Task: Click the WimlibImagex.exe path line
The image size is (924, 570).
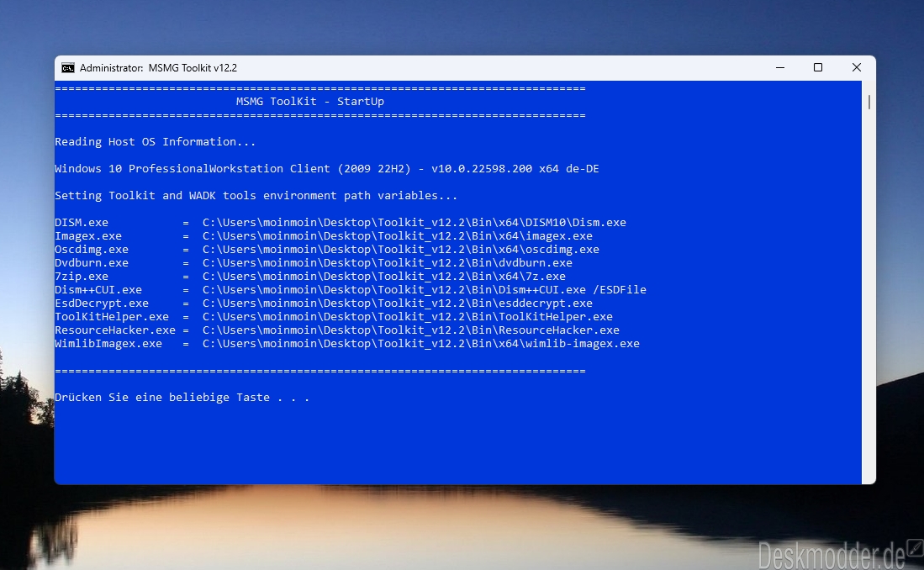Action: pos(347,344)
